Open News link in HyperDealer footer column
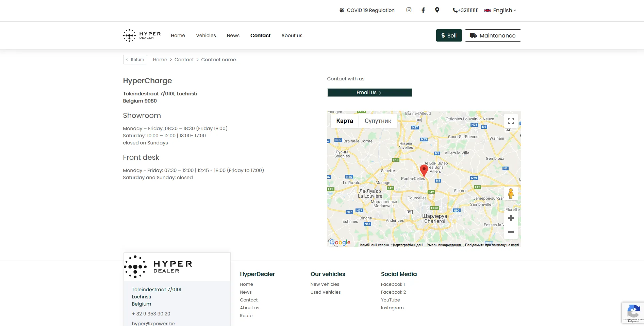This screenshot has height=326, width=644. pos(246,292)
